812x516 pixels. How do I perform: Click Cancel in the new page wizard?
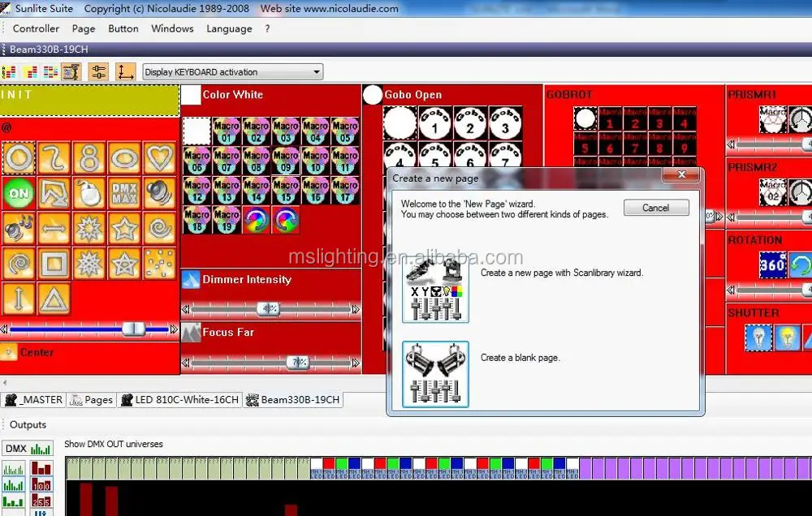click(656, 208)
